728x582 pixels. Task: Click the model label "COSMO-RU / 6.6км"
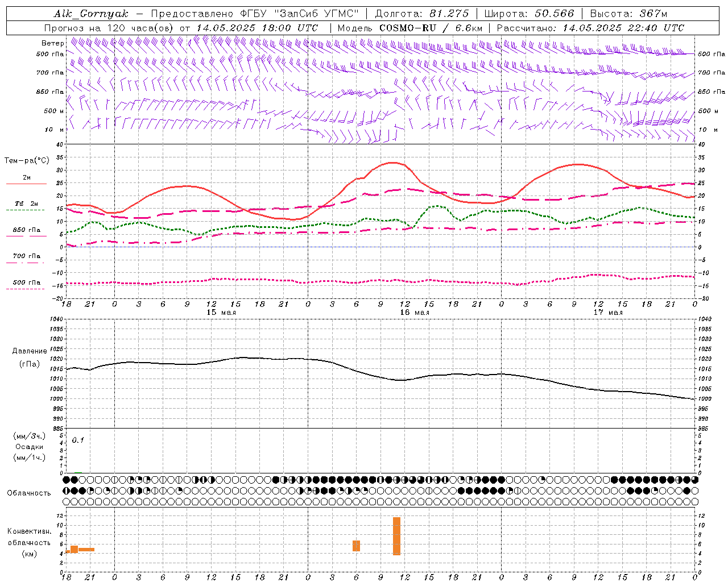click(431, 28)
